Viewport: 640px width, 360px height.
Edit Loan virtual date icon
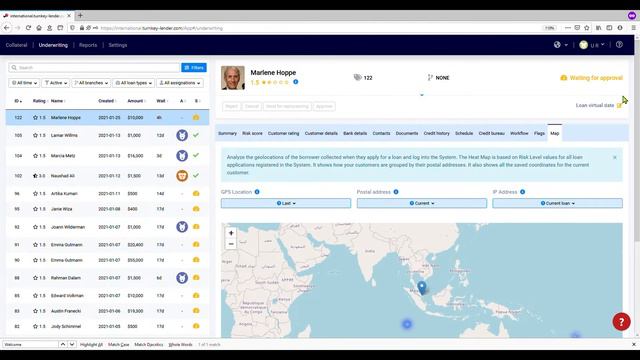coord(619,105)
